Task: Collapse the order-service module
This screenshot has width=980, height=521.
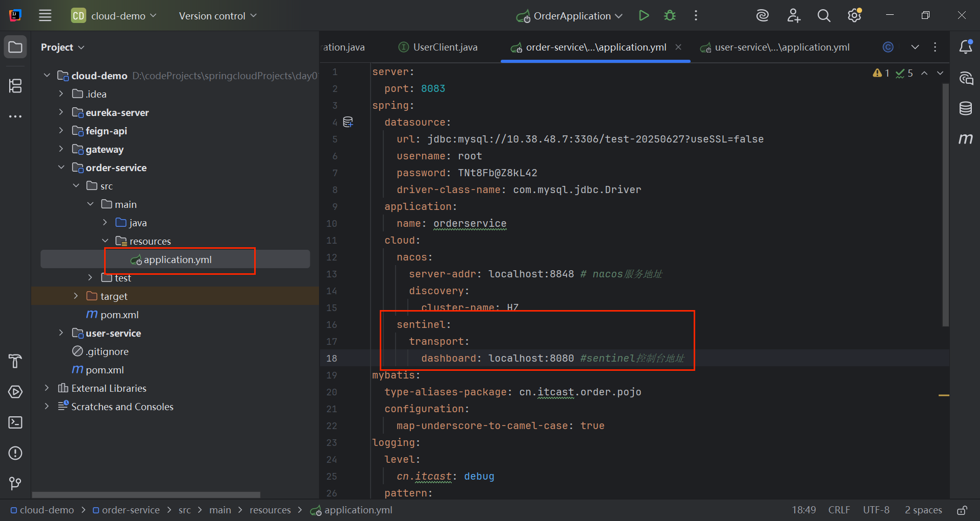Action: click(61, 167)
